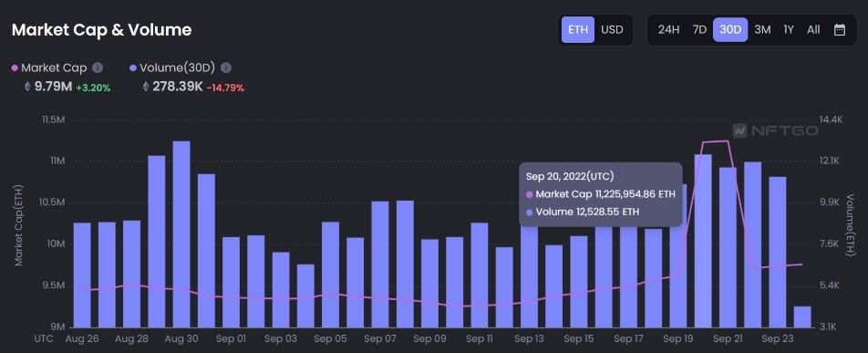Click the Sep 23 volume bar
Screen dimensions: 868x353
[x=778, y=252]
